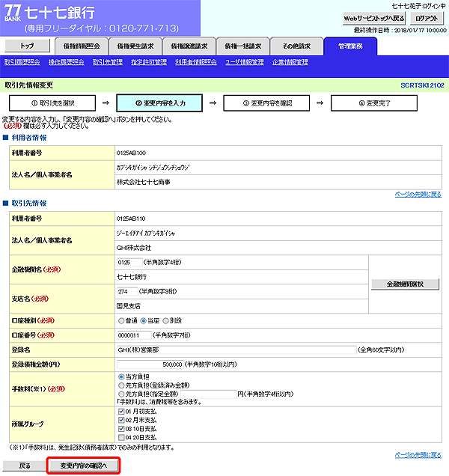Screen dimensions: 449x476
Task: Go to 取引先管理 in submenu
Action: coord(108,62)
